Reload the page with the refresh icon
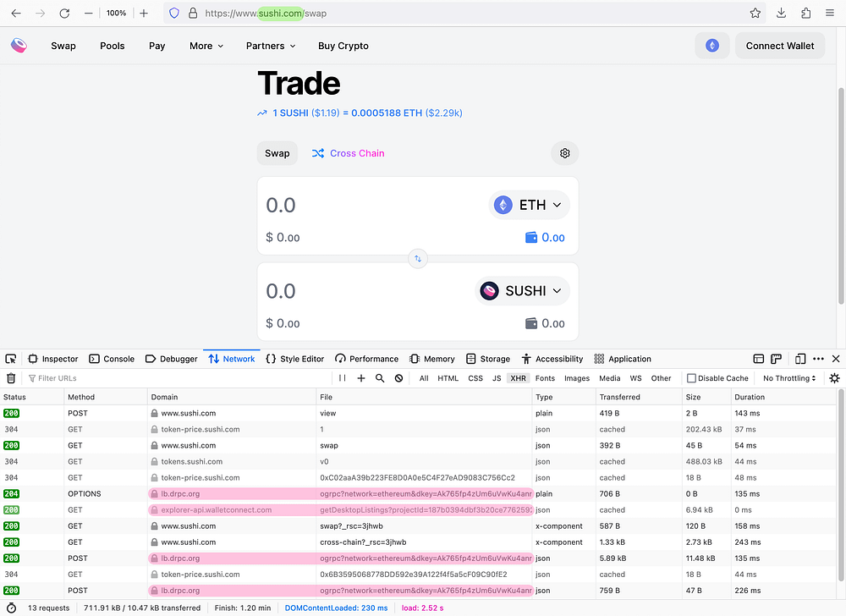 coord(65,14)
